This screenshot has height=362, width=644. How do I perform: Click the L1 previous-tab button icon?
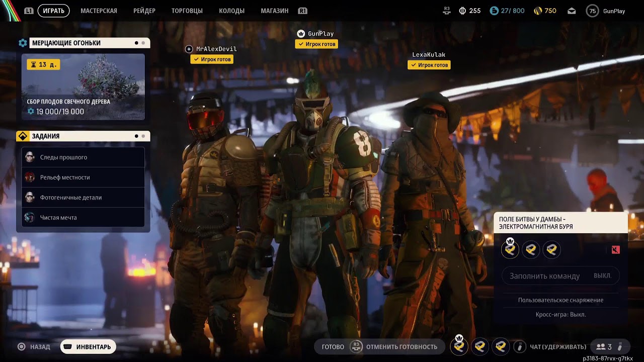click(x=29, y=11)
